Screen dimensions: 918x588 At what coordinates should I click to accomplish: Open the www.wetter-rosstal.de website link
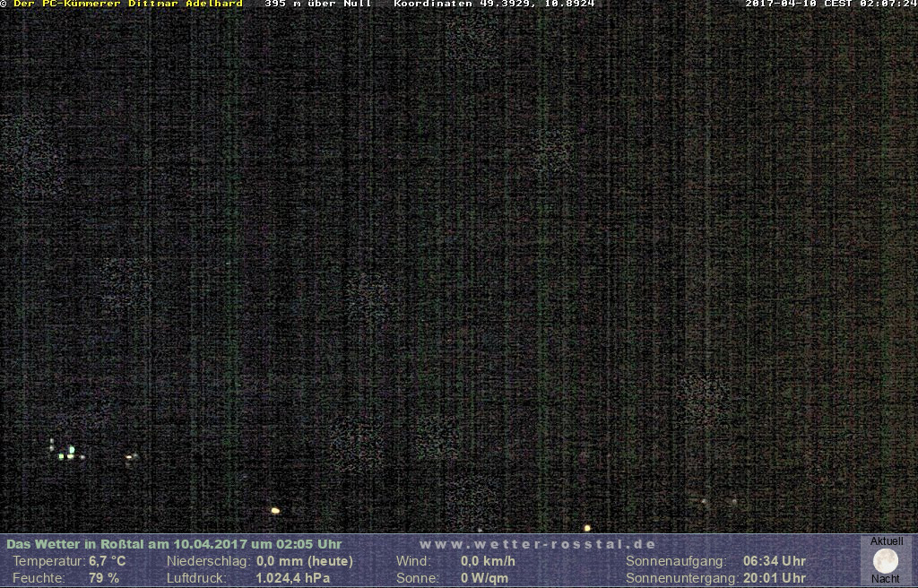click(x=538, y=544)
